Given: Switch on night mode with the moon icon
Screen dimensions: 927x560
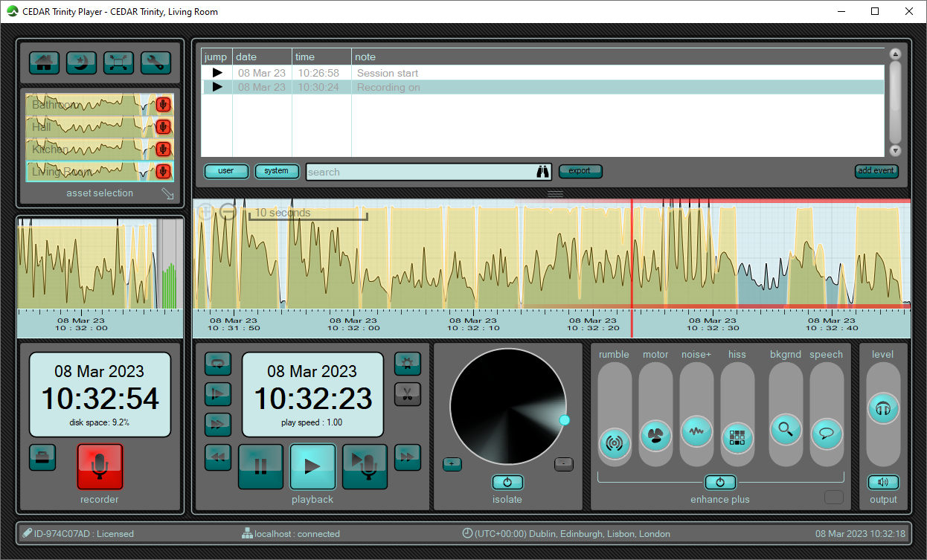Looking at the screenshot, I should [x=81, y=62].
